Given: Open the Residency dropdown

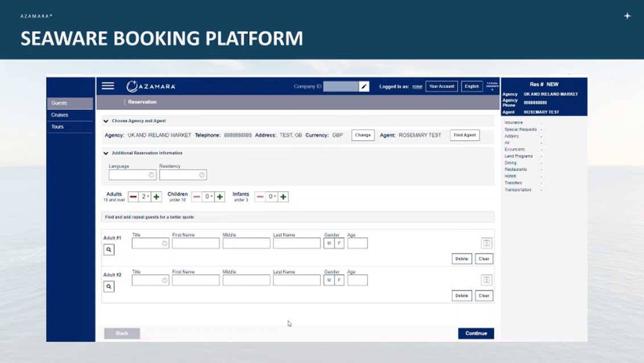Looking at the screenshot, I should 183,175.
